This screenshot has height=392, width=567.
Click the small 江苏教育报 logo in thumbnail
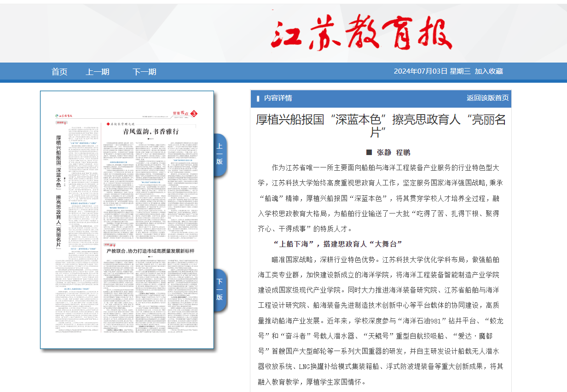tap(64, 115)
